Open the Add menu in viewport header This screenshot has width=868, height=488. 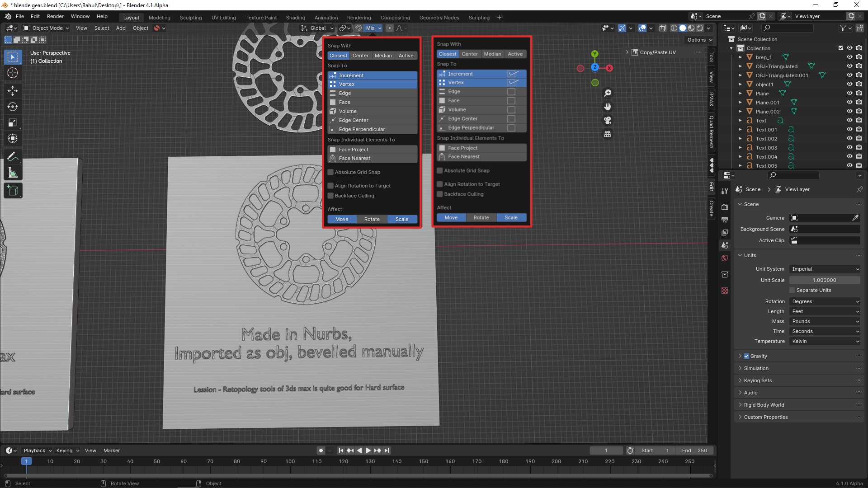click(121, 28)
